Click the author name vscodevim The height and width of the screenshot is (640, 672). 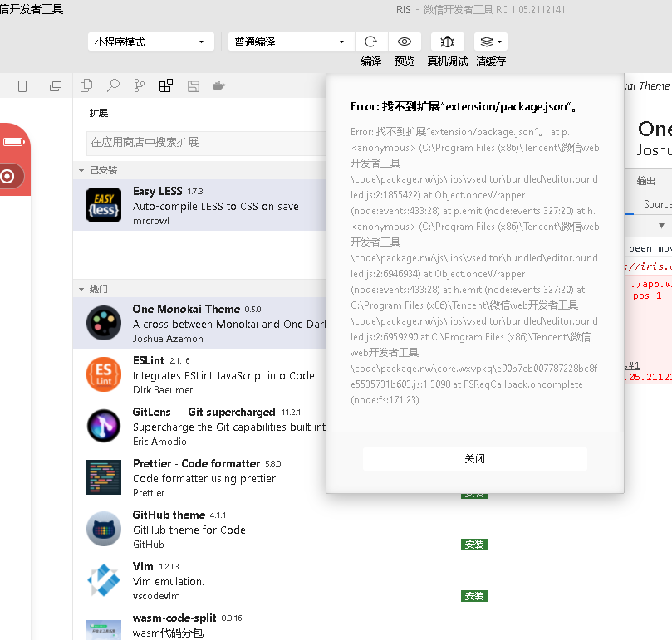click(156, 596)
